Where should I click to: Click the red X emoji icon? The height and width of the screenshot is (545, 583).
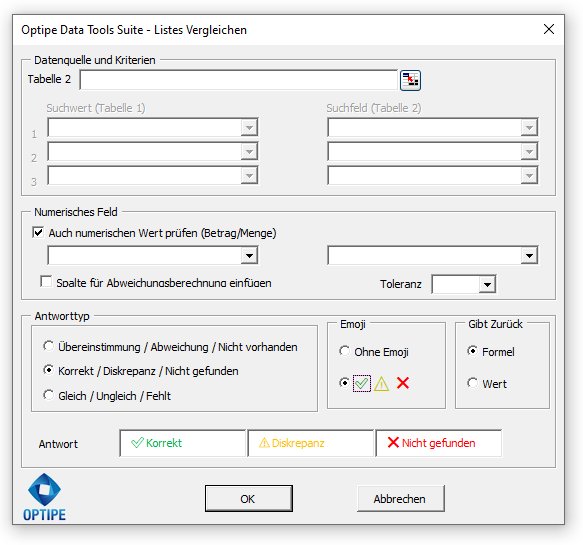(x=403, y=383)
